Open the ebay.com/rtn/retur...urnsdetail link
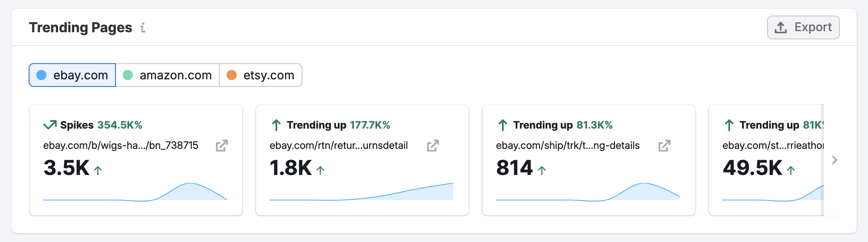This screenshot has height=242, width=868. pyautogui.click(x=339, y=146)
